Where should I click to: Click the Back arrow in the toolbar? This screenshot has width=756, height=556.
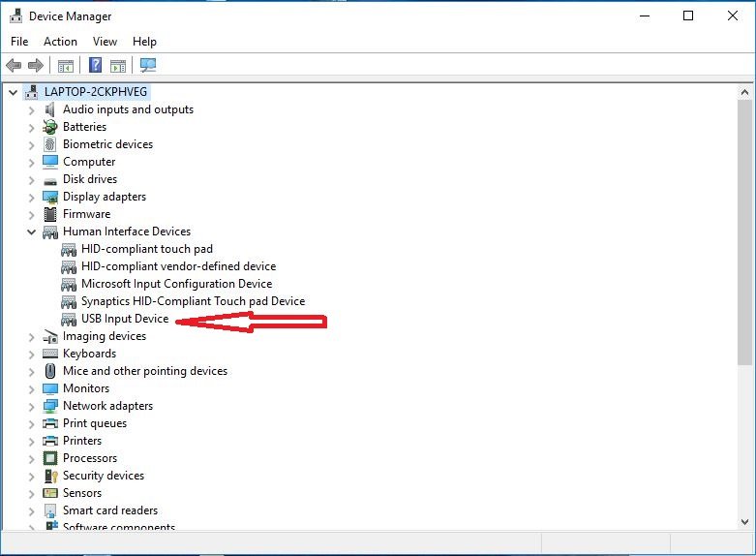[x=14, y=66]
